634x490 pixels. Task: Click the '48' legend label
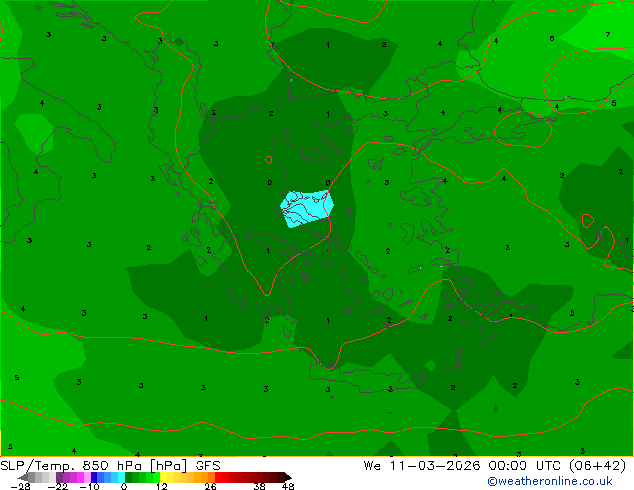(x=288, y=486)
